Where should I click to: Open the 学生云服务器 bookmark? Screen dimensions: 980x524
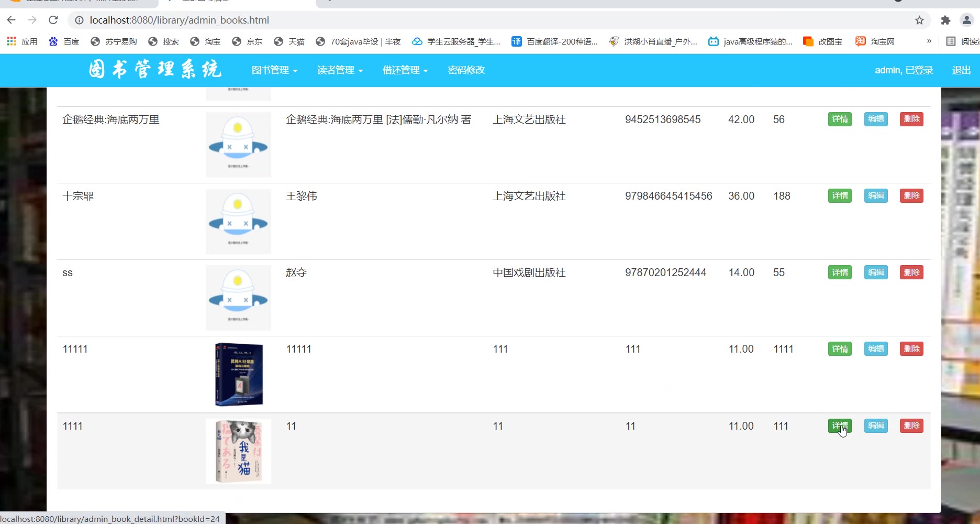[x=456, y=41]
